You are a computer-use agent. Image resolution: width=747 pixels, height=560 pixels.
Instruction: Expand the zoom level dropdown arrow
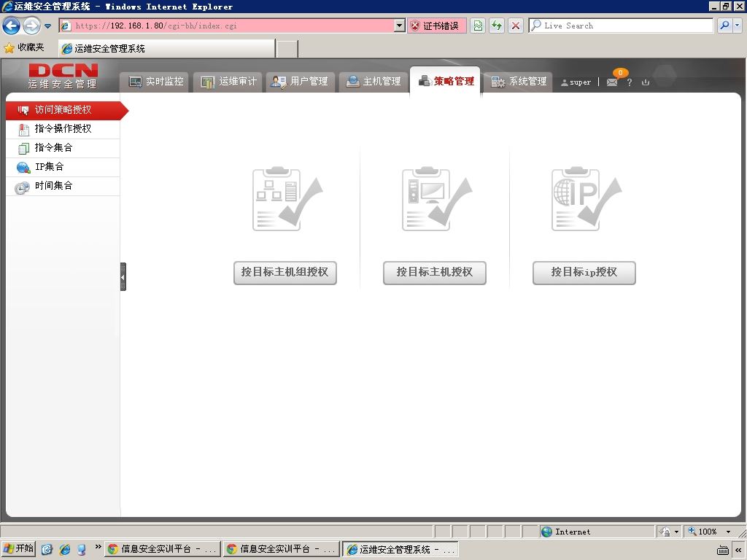(728, 532)
